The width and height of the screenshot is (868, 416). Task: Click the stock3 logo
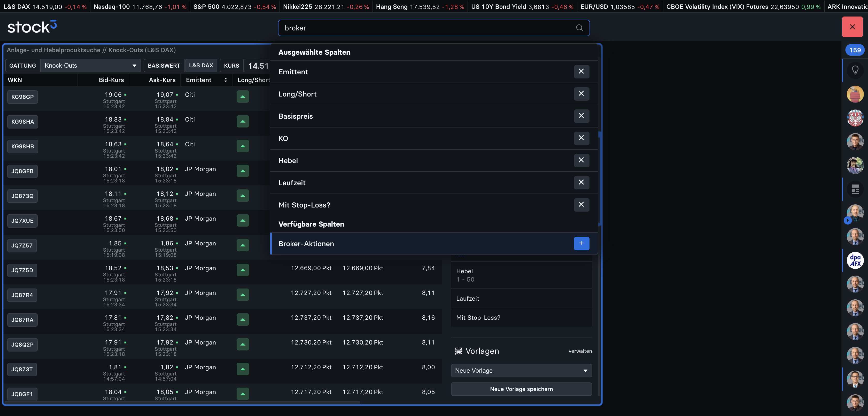32,27
